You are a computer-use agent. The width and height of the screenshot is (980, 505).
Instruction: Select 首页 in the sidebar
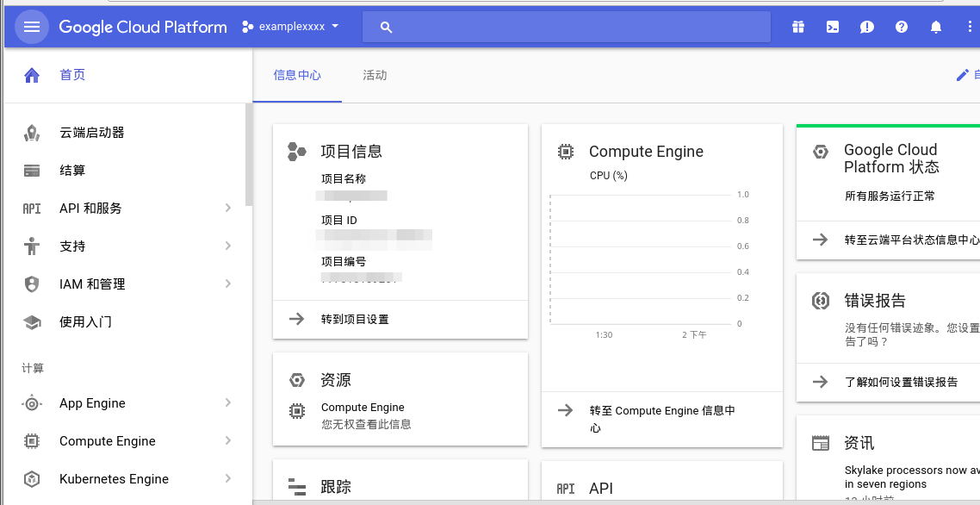click(x=72, y=75)
